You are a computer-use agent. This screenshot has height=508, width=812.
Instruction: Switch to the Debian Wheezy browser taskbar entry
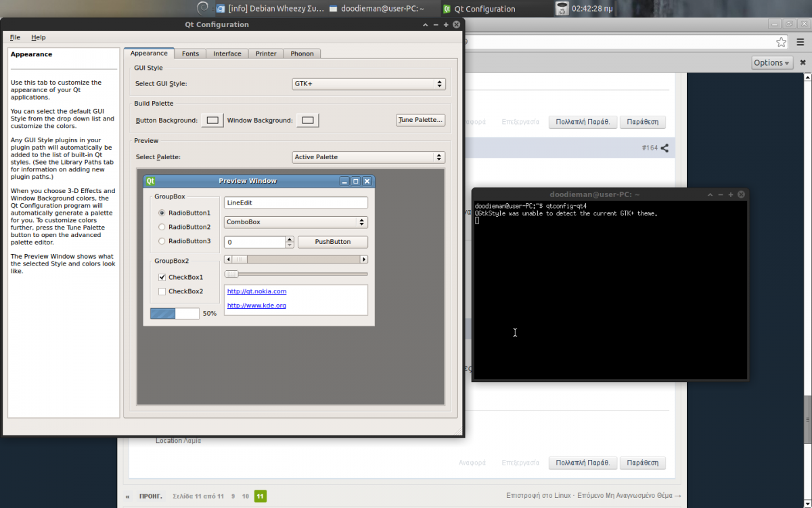tap(271, 9)
